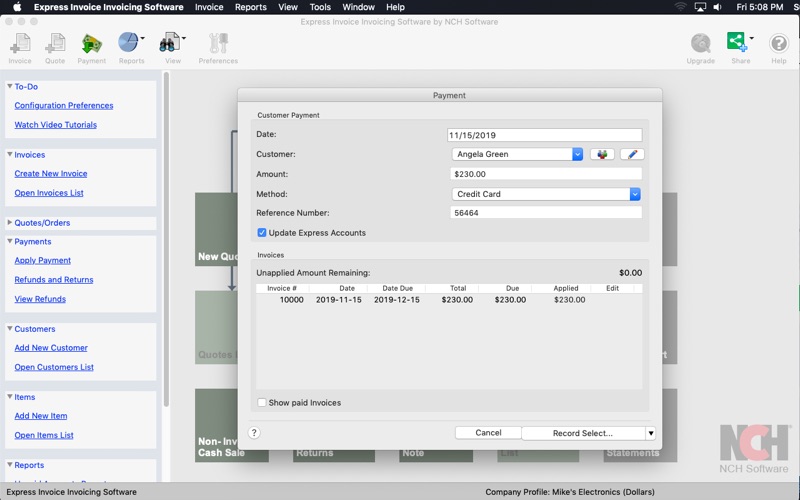Click Refunds and Returns link
Screen dimensions: 800x500
[x=54, y=280]
